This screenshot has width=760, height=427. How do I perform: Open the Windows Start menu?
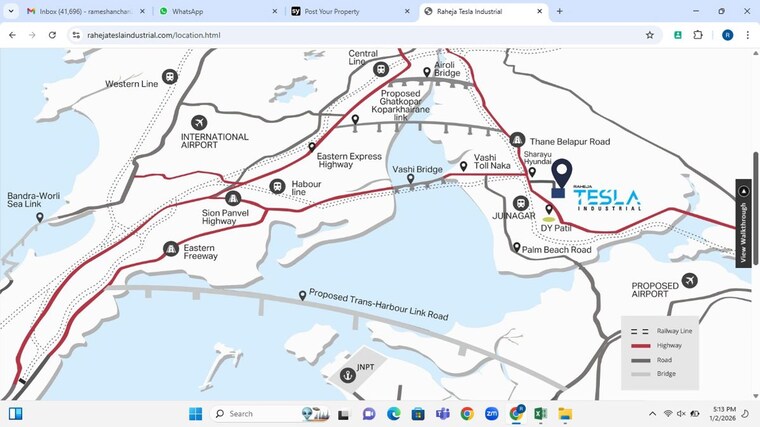(x=196, y=413)
